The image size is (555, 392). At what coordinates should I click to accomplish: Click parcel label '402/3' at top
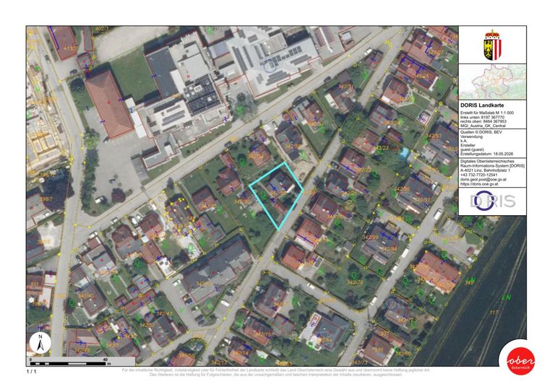[x=102, y=29]
